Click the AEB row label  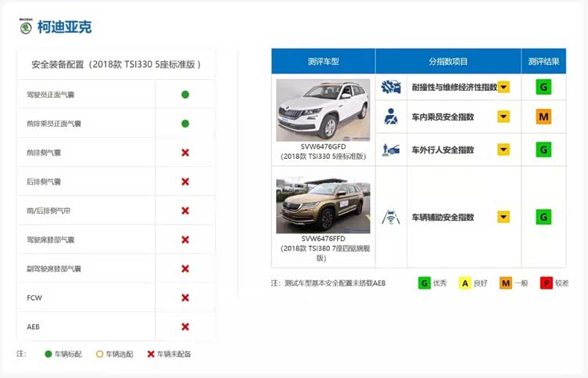(33, 326)
